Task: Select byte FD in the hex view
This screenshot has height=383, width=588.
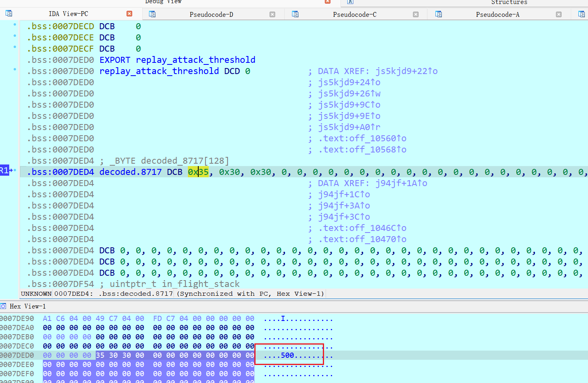Action: [157, 319]
